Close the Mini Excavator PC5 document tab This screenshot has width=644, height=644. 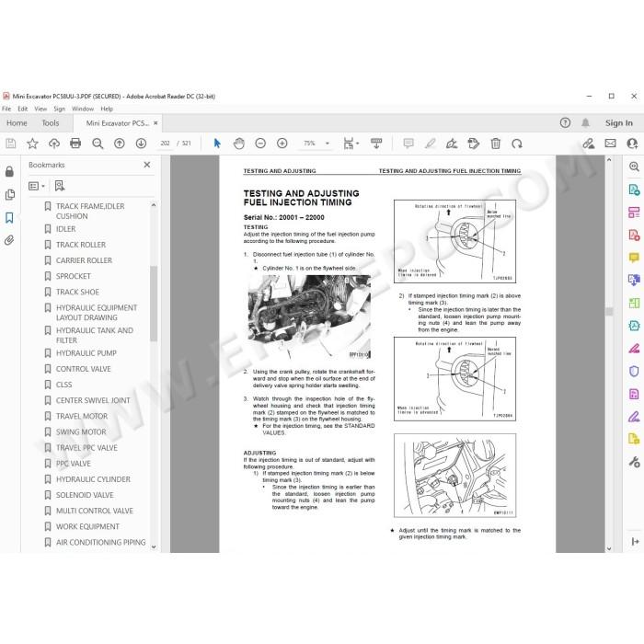(x=155, y=122)
